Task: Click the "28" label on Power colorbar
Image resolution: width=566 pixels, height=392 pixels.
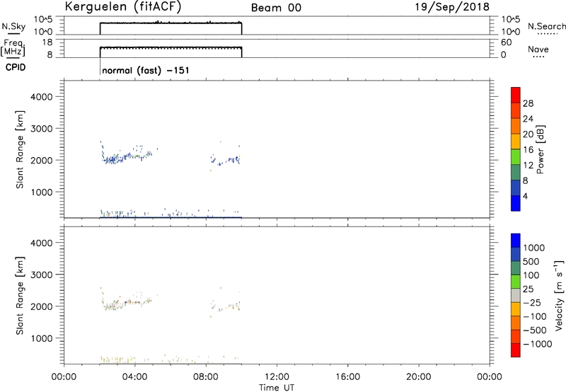Action: (528, 103)
